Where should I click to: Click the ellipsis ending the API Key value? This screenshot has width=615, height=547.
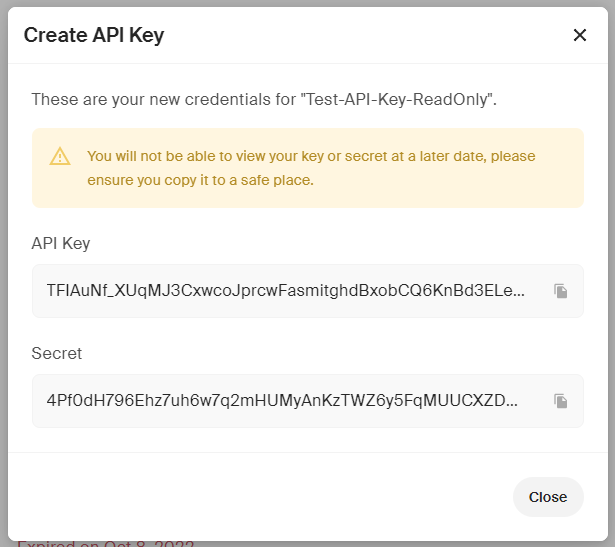point(518,291)
